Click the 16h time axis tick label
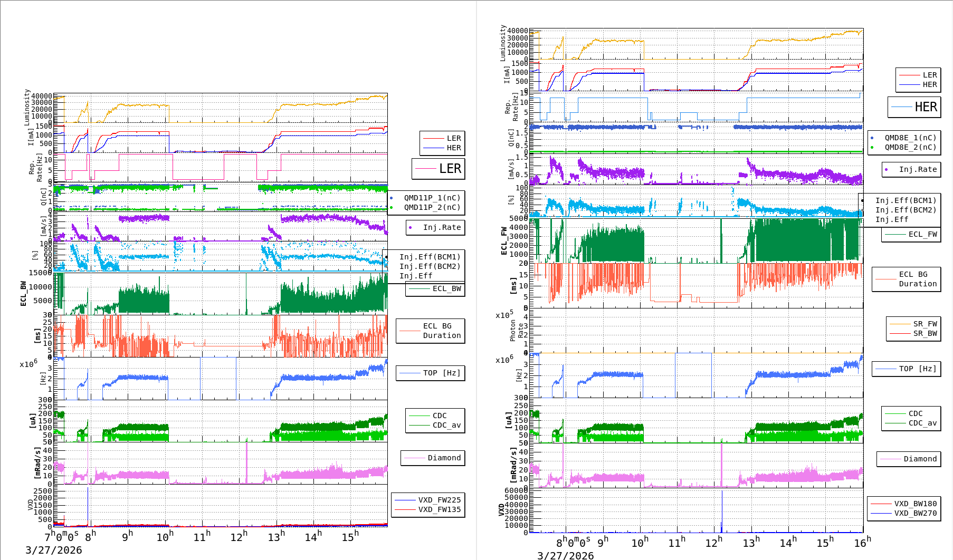Image resolution: width=953 pixels, height=560 pixels. [862, 543]
